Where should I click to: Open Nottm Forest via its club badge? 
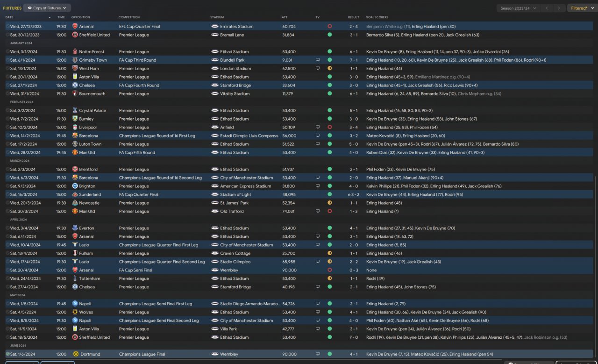click(75, 52)
